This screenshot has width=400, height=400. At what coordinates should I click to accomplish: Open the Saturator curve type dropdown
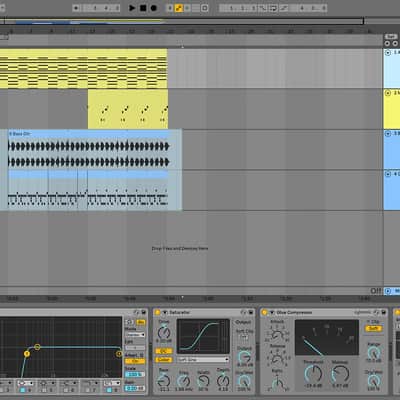tap(203, 360)
